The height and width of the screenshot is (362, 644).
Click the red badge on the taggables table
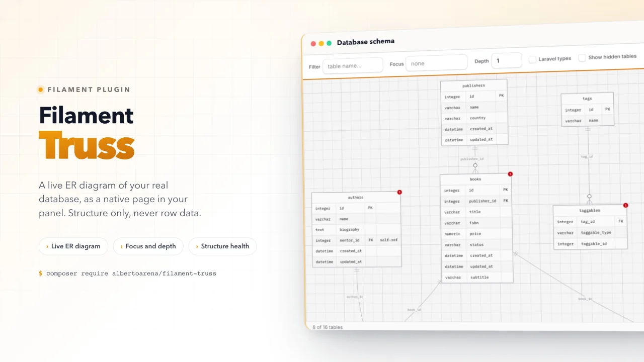(x=625, y=205)
